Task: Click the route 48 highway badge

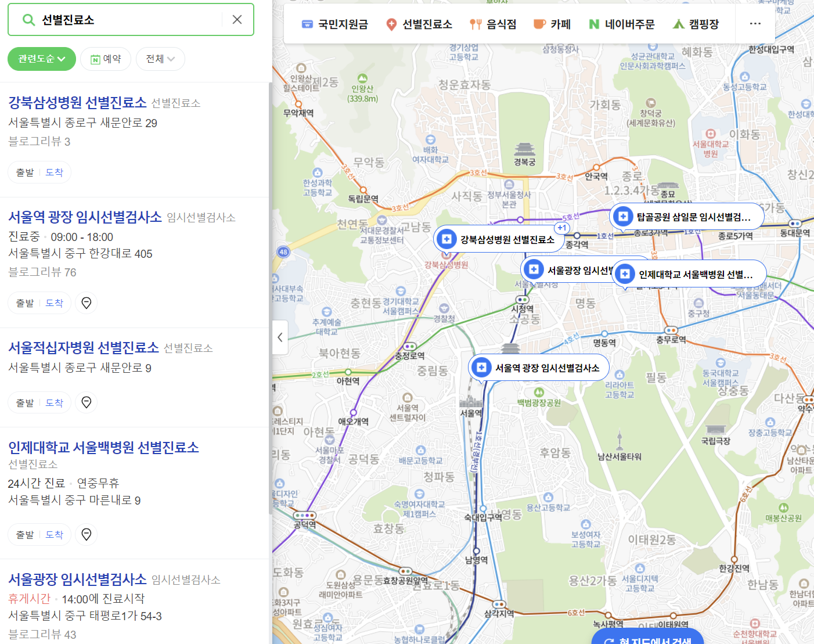Action: (x=283, y=252)
